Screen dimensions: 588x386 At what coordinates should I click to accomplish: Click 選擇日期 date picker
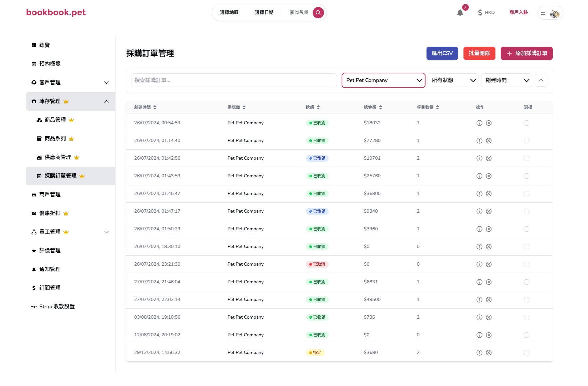point(264,13)
